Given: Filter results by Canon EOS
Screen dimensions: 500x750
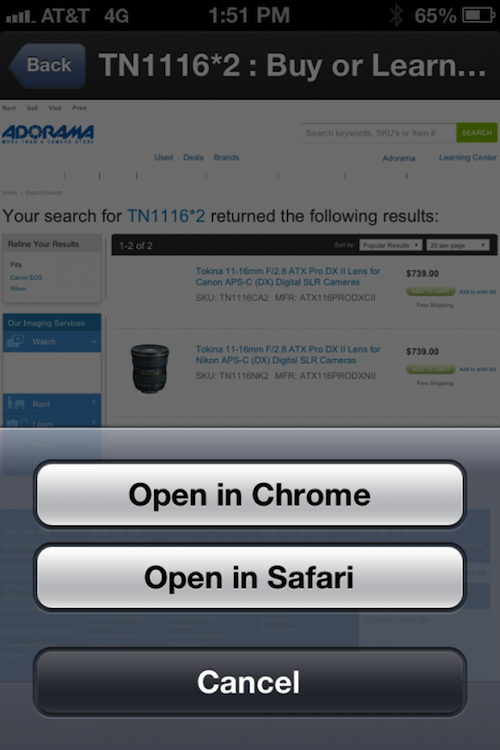Looking at the screenshot, I should pyautogui.click(x=26, y=277).
